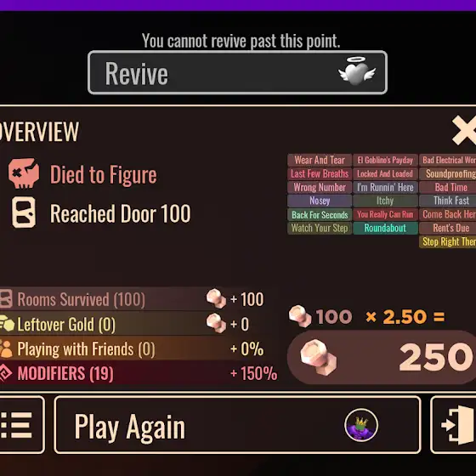Select the Wear And Tear modifier tag
Screen dimensions: 476x476
point(320,160)
